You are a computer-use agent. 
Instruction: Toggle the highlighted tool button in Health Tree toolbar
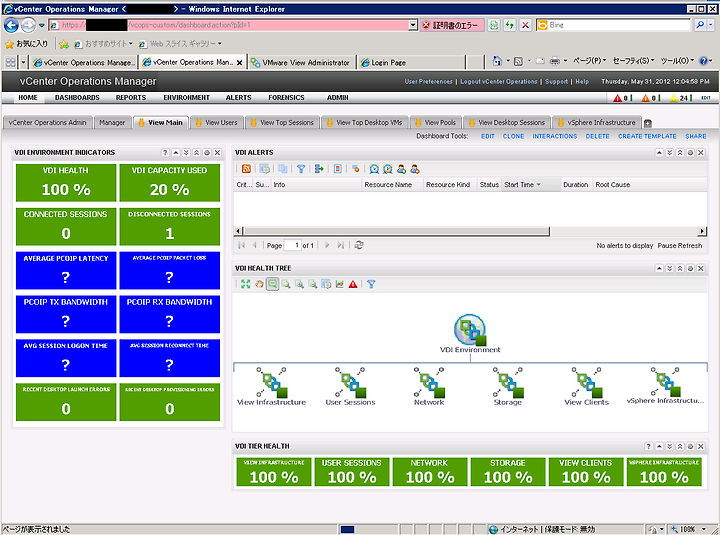click(272, 284)
